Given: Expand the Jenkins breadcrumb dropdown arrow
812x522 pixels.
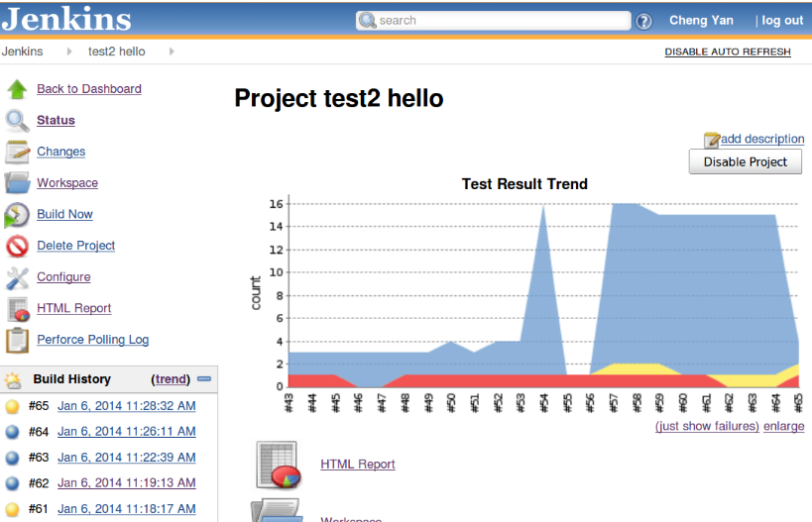Looking at the screenshot, I should pyautogui.click(x=69, y=52).
